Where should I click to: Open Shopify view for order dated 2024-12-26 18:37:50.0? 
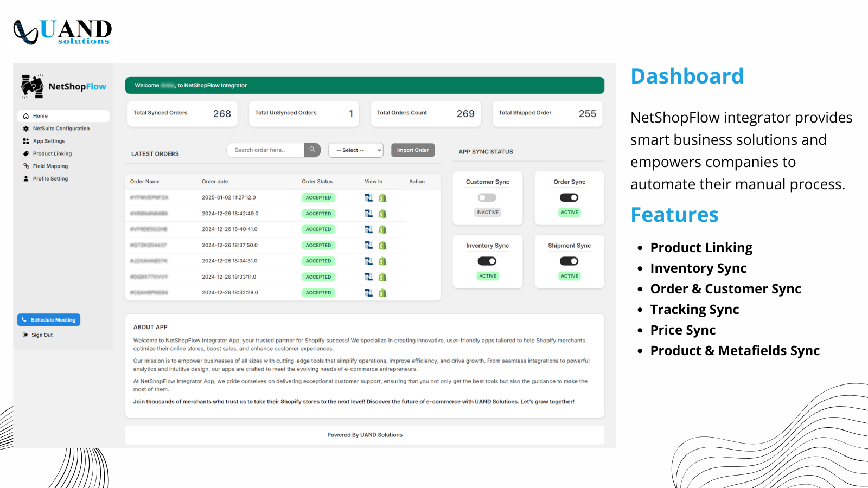point(382,245)
